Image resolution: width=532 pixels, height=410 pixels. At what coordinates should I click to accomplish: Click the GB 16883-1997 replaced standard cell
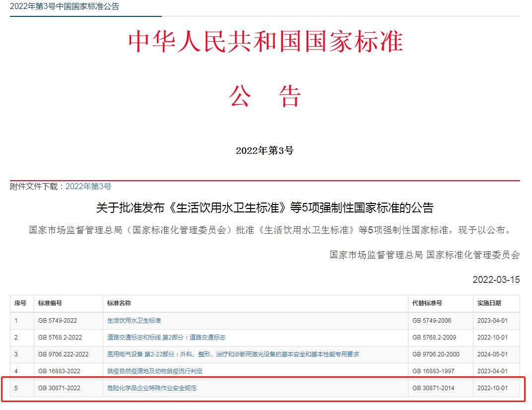tap(433, 371)
